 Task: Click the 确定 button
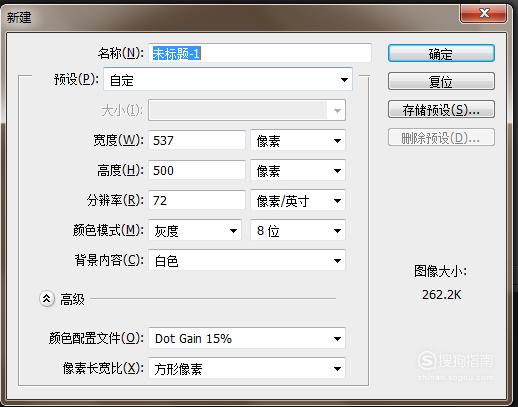point(441,53)
